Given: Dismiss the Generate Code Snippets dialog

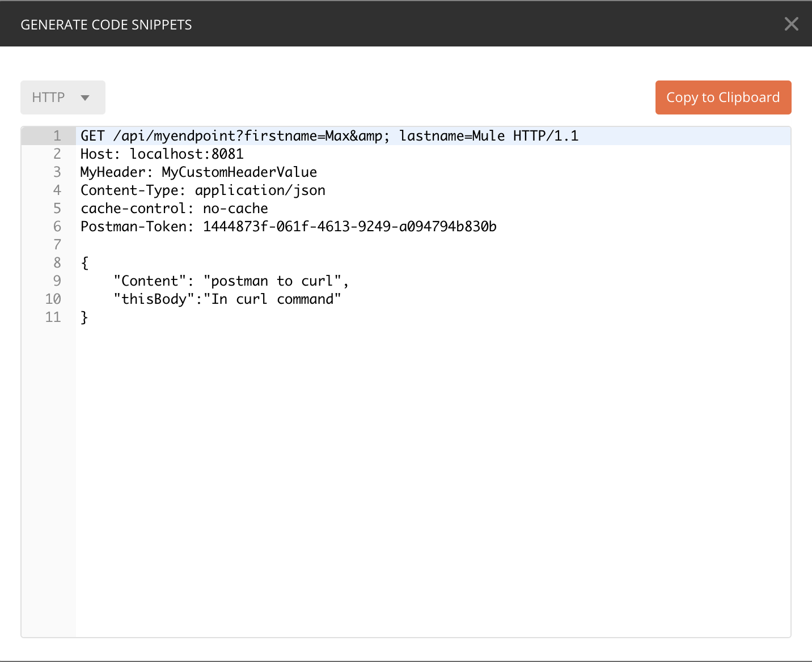Looking at the screenshot, I should pos(791,24).
